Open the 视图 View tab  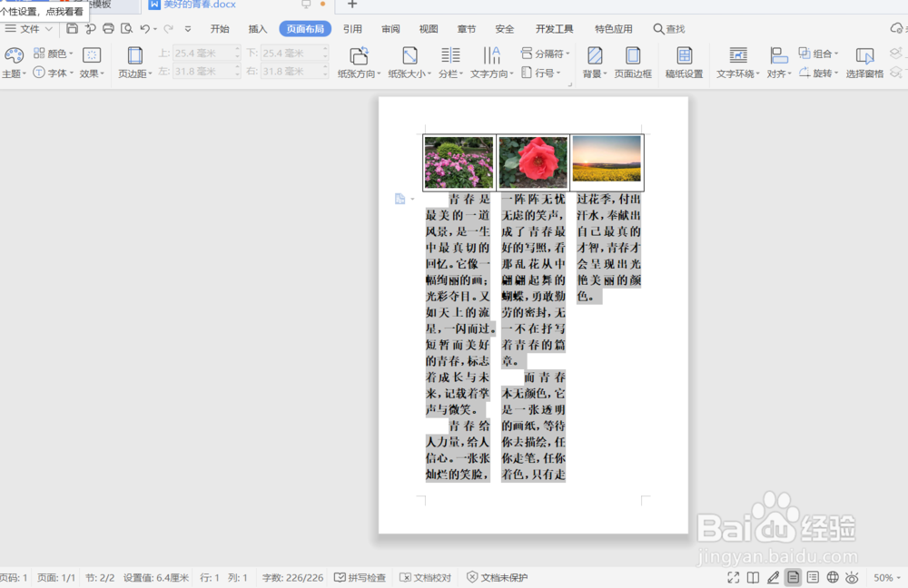(428, 28)
